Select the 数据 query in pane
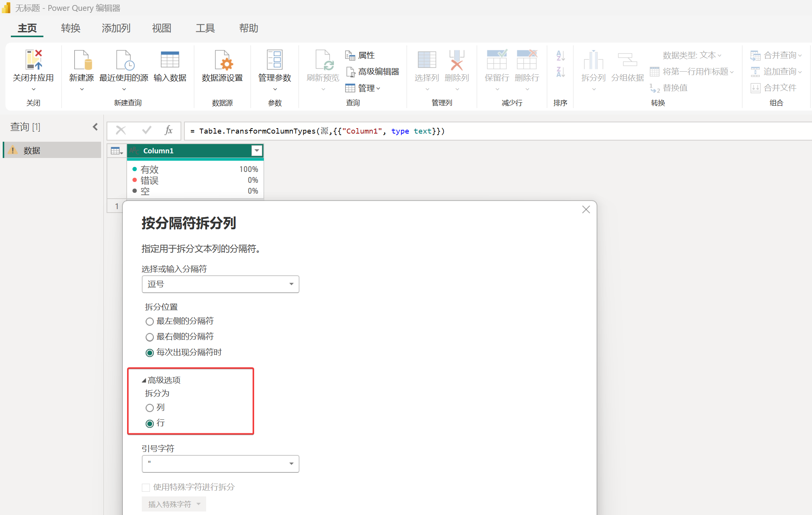Screen dimensions: 812x515 click(x=32, y=150)
